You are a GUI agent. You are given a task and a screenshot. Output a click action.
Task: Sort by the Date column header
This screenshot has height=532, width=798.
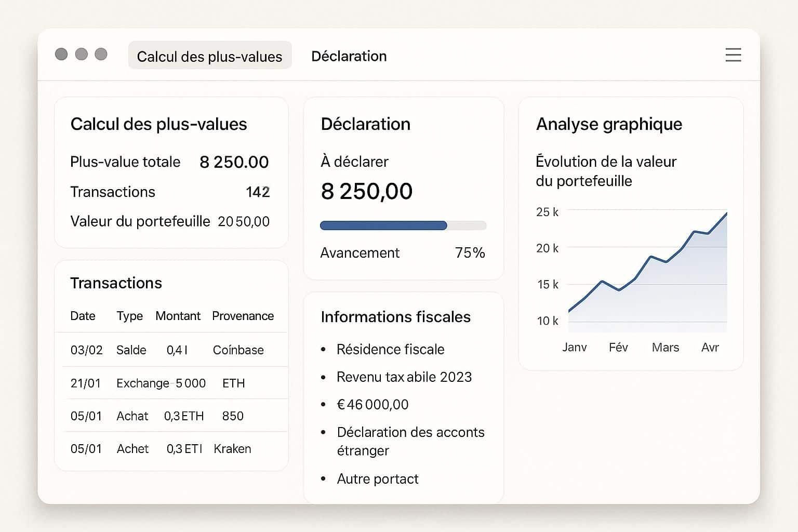point(83,316)
